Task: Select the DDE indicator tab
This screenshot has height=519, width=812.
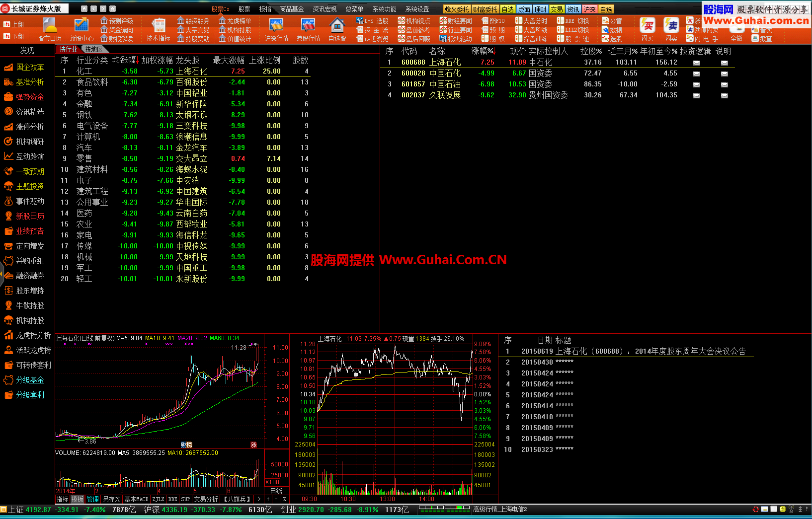Action: pyautogui.click(x=172, y=499)
